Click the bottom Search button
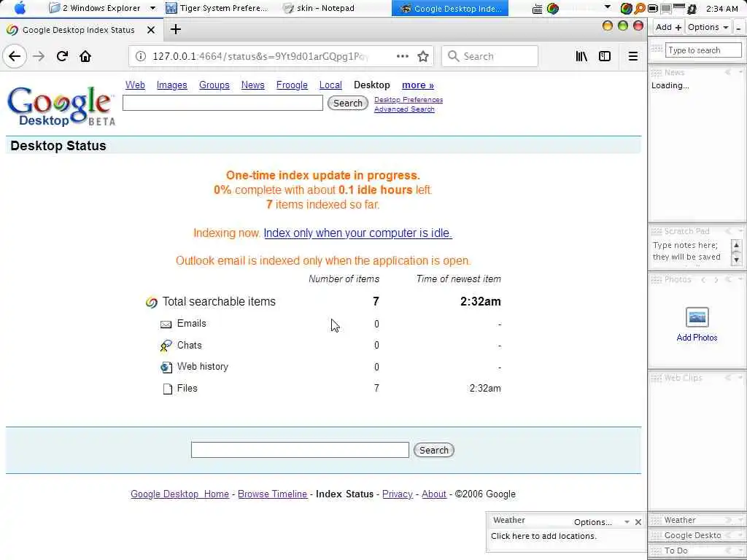This screenshot has height=560, width=747. click(x=434, y=450)
